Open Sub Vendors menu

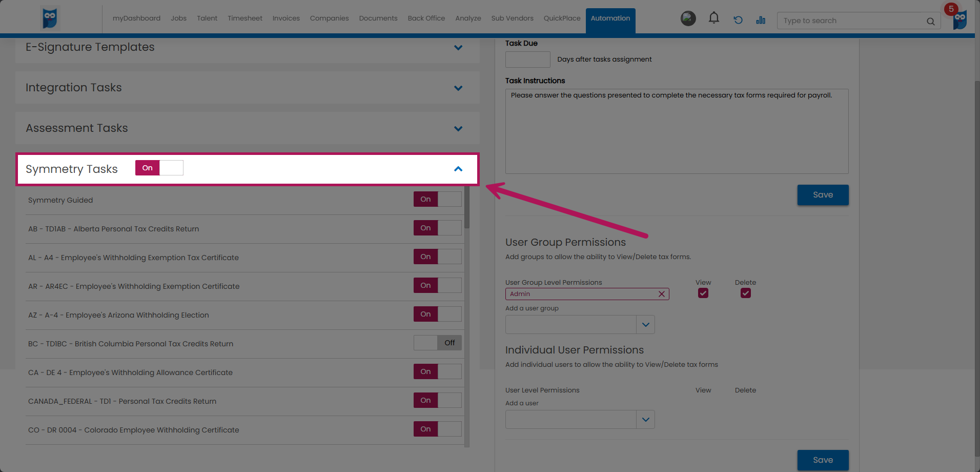click(x=512, y=18)
